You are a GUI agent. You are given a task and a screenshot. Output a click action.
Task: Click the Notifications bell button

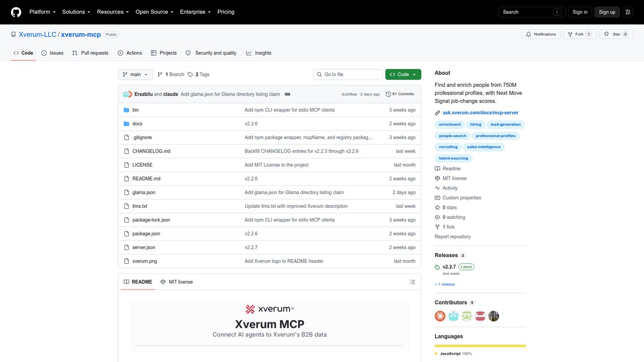pos(541,34)
